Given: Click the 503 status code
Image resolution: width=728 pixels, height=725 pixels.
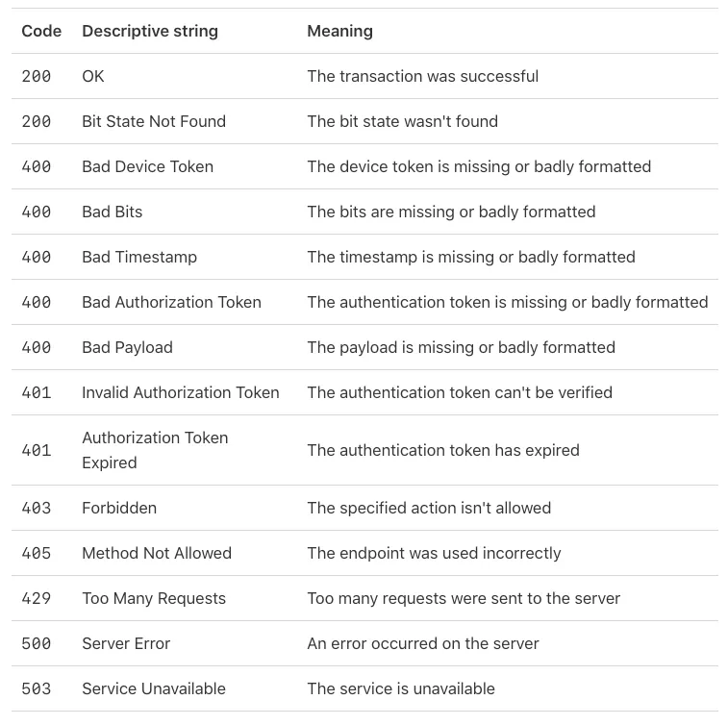Looking at the screenshot, I should tap(37, 688).
